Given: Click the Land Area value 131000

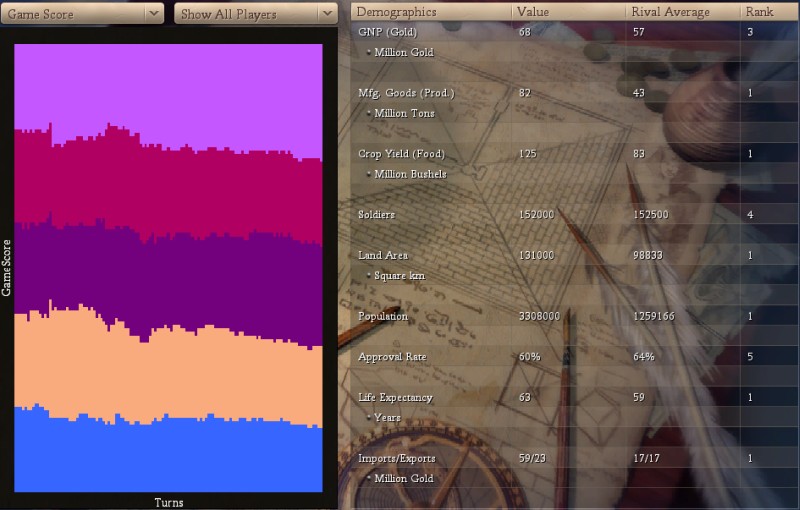Looking at the screenshot, I should pos(537,255).
